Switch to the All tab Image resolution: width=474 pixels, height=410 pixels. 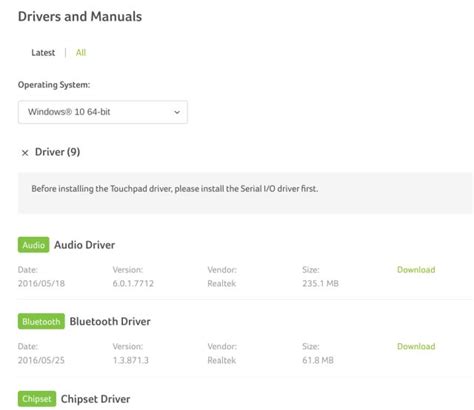81,53
